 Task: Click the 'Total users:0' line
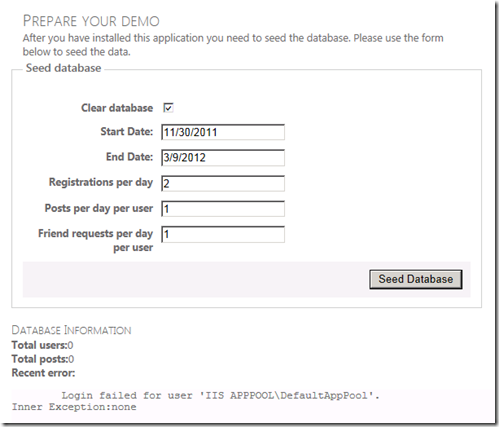[42, 345]
